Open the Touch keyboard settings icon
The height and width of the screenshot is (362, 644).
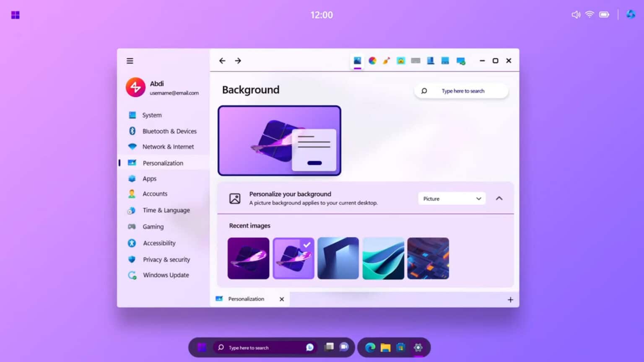point(415,60)
